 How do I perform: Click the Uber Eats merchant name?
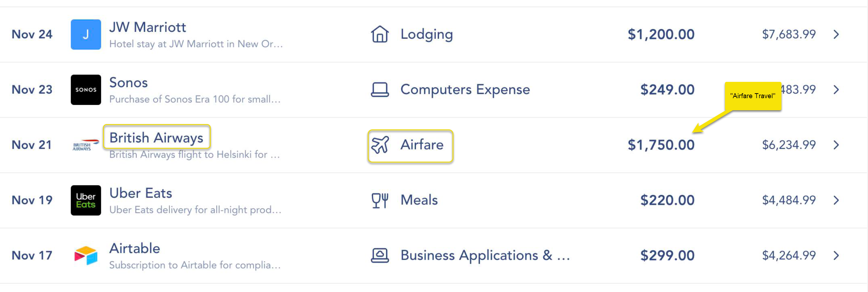pyautogui.click(x=141, y=193)
